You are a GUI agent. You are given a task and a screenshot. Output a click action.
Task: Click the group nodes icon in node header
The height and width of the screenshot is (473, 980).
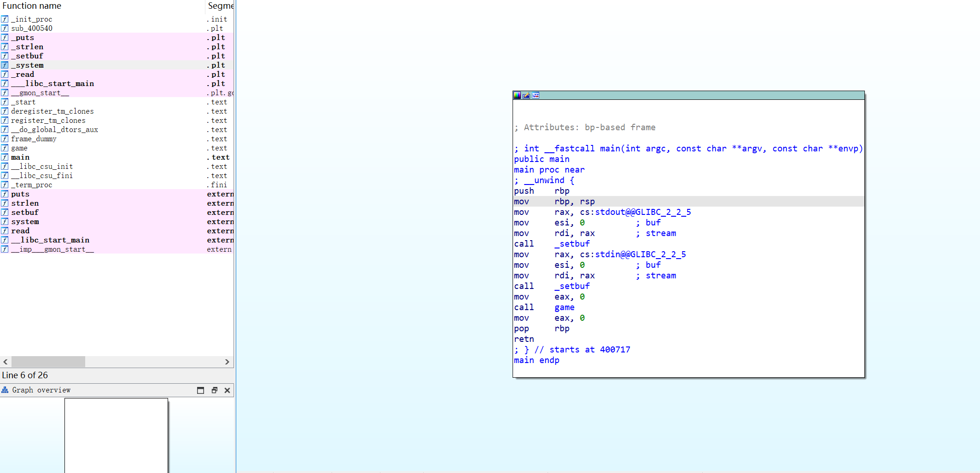point(536,95)
